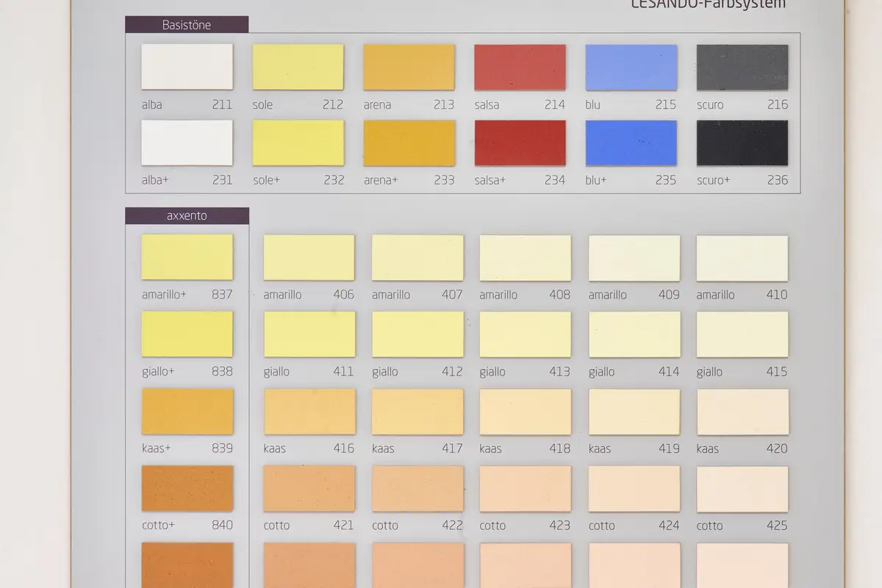Click the "LESANDO-Farbsystem" title text
Viewport: 882px width, 588px height.
point(709,4)
